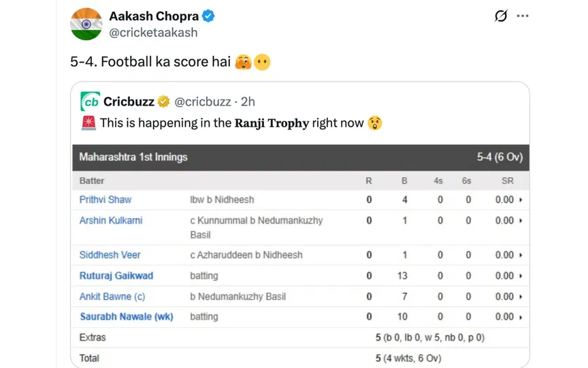Click the Maharashtra 1st Innings header bar
The height and width of the screenshot is (368, 588).
coord(300,157)
